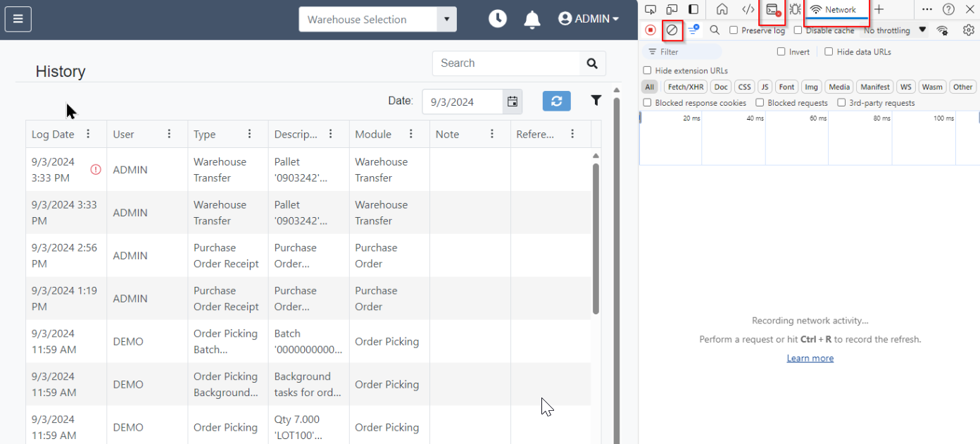Filter by JS requests
The width and height of the screenshot is (980, 444).
click(x=765, y=87)
